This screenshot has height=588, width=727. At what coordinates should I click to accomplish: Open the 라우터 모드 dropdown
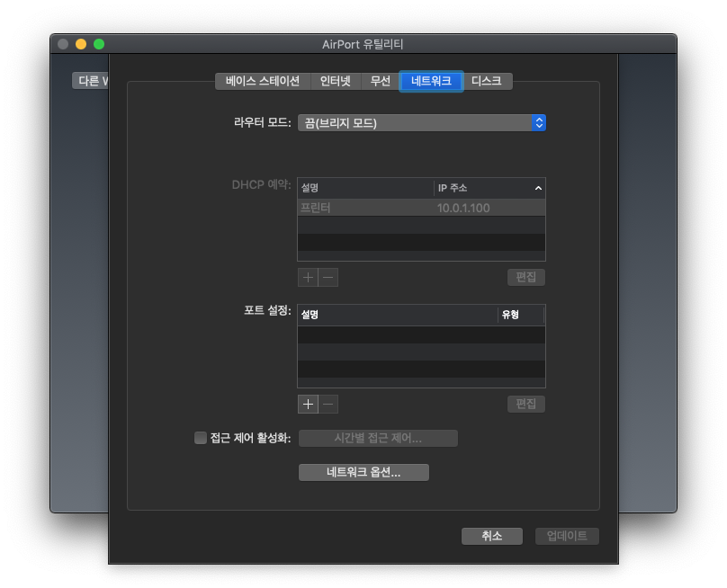[421, 123]
